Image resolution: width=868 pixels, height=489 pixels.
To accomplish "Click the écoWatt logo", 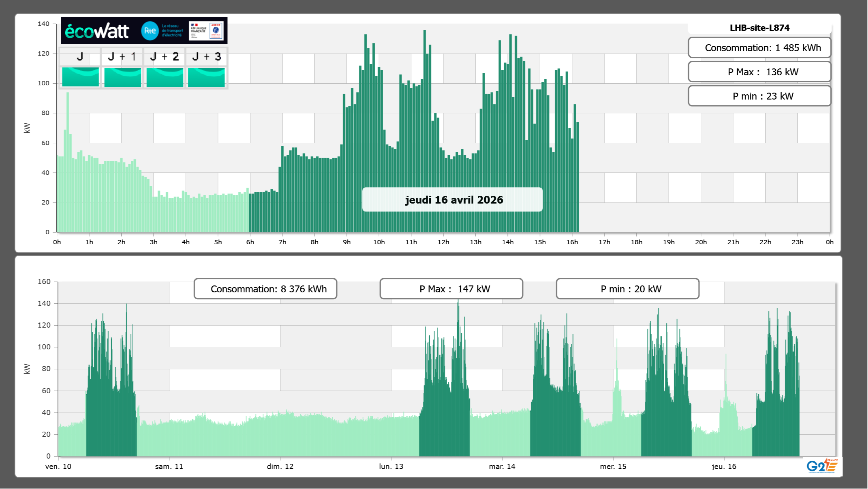I will coord(97,31).
